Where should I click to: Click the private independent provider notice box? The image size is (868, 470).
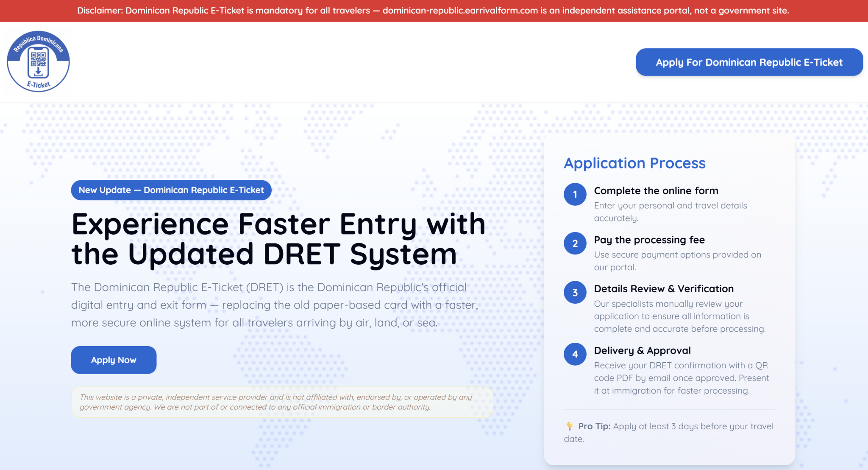(282, 402)
